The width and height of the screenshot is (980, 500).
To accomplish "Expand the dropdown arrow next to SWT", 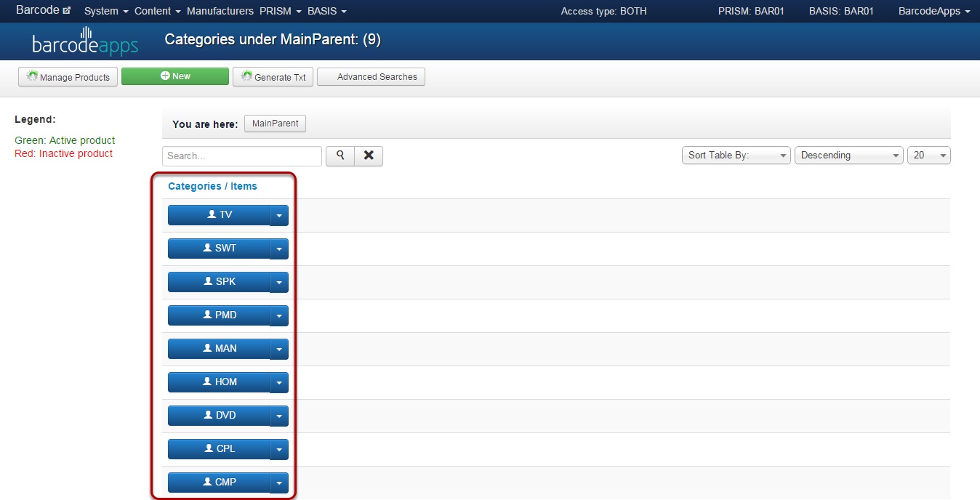I will coord(279,249).
